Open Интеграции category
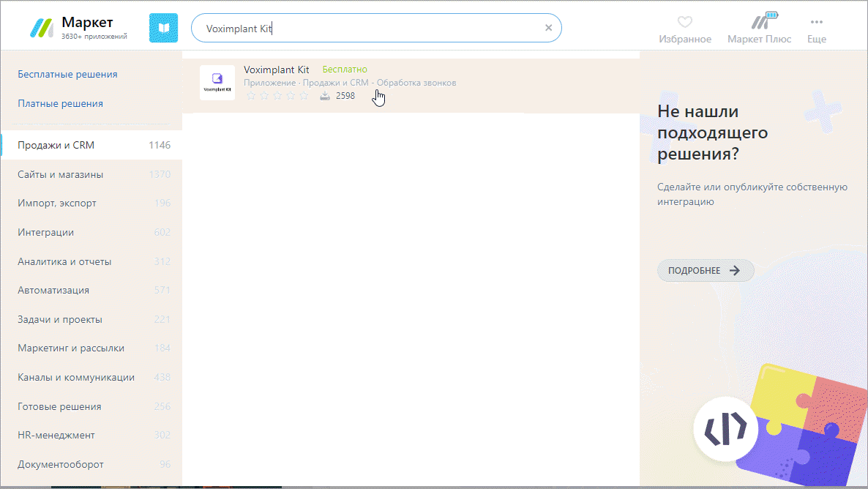 pos(92,232)
